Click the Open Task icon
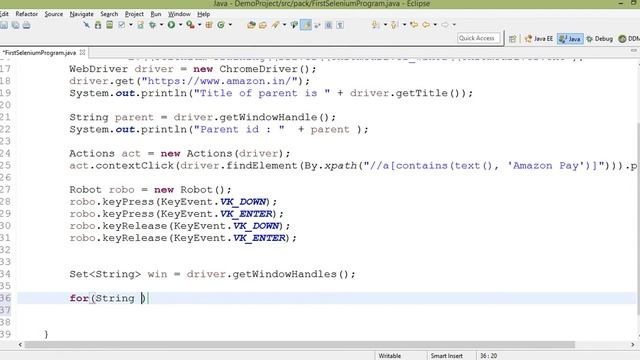Screen dimensions: 640x360 pos(262,25)
